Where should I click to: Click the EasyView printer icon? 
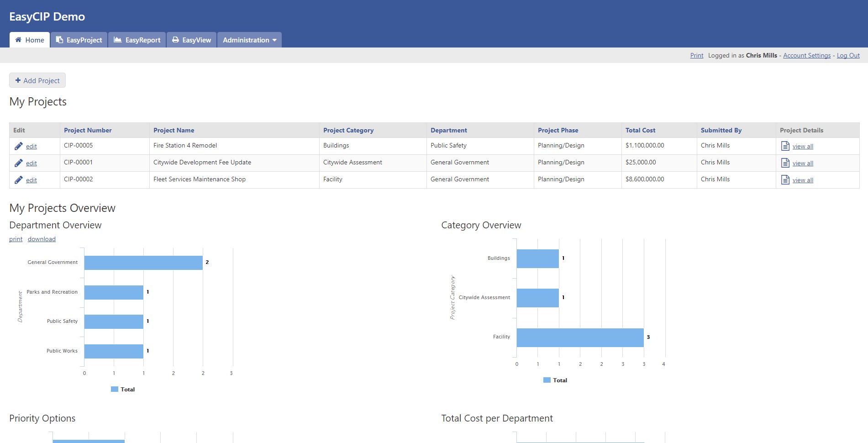tap(175, 40)
